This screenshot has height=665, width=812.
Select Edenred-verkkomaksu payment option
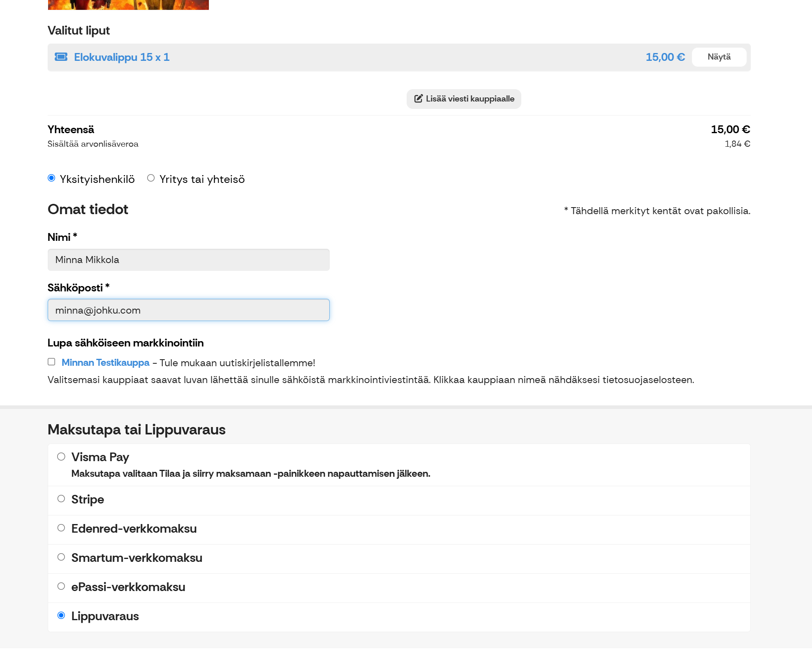(61, 528)
